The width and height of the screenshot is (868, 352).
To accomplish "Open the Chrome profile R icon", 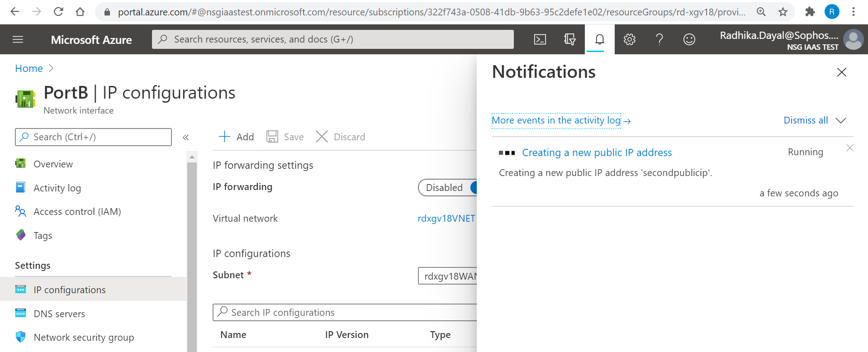I will (832, 12).
